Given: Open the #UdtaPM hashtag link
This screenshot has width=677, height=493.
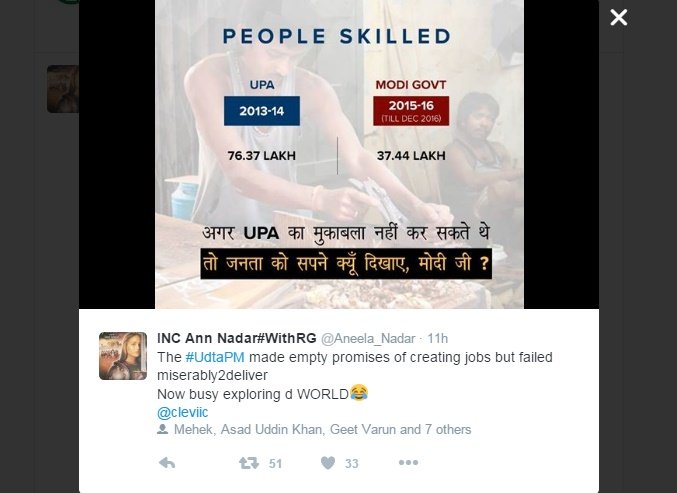Looking at the screenshot, I should [x=215, y=357].
